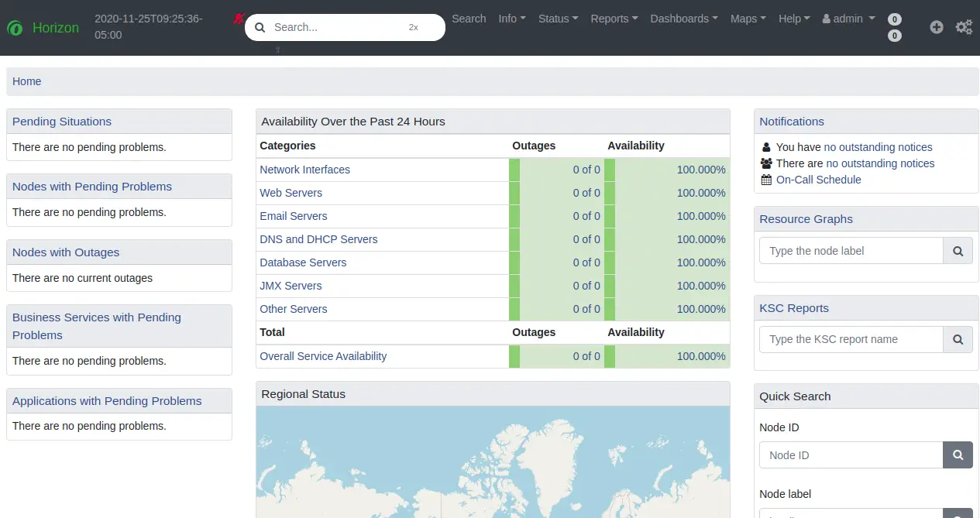Select the Search menu item

tap(468, 19)
